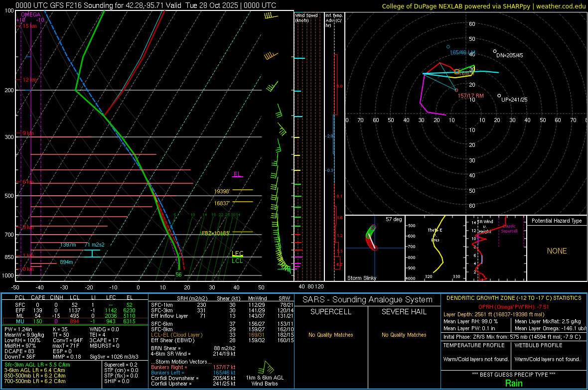The width and height of the screenshot is (588, 390).
Task: Click the Mean Layer RH: 99.0 % value
Action: click(x=470, y=321)
